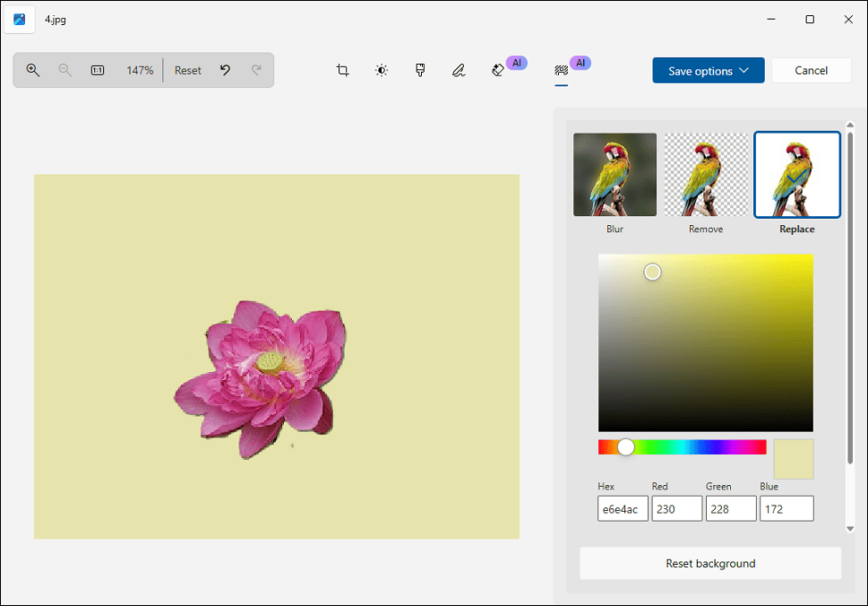Open the AI Background tool
The image size is (868, 606).
[x=560, y=70]
